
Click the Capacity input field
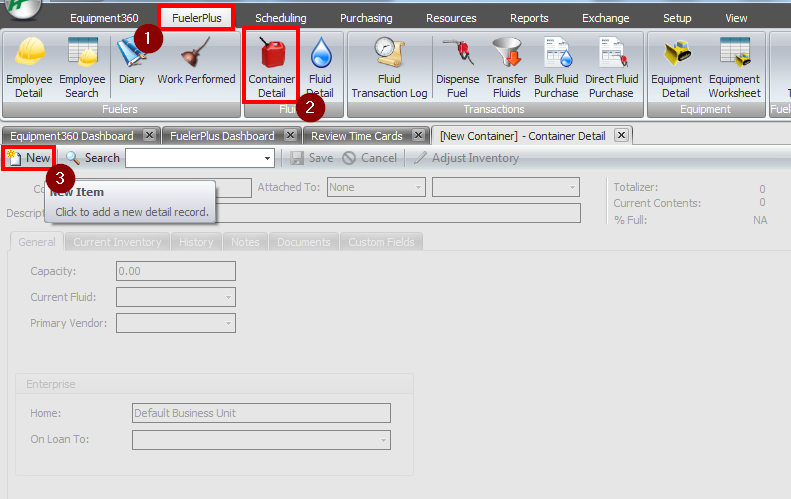point(176,271)
